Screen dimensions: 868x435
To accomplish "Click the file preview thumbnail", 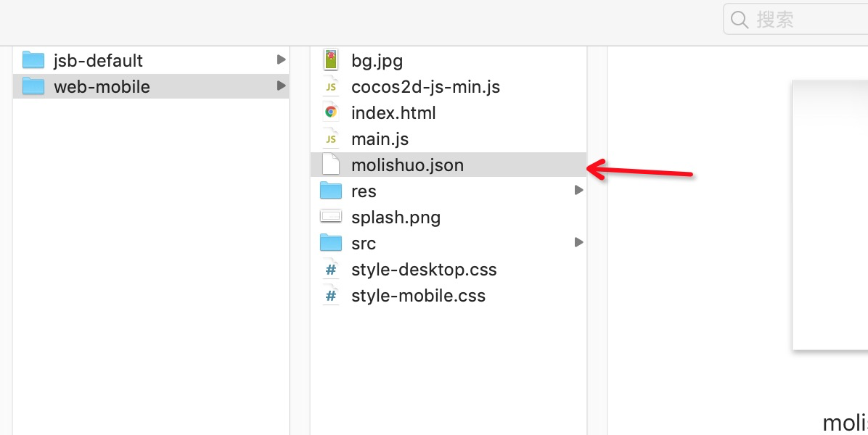I will click(830, 215).
